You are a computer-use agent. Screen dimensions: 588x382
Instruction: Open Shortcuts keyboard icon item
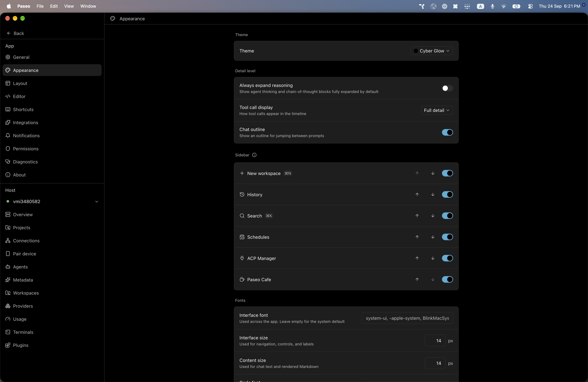coord(8,109)
